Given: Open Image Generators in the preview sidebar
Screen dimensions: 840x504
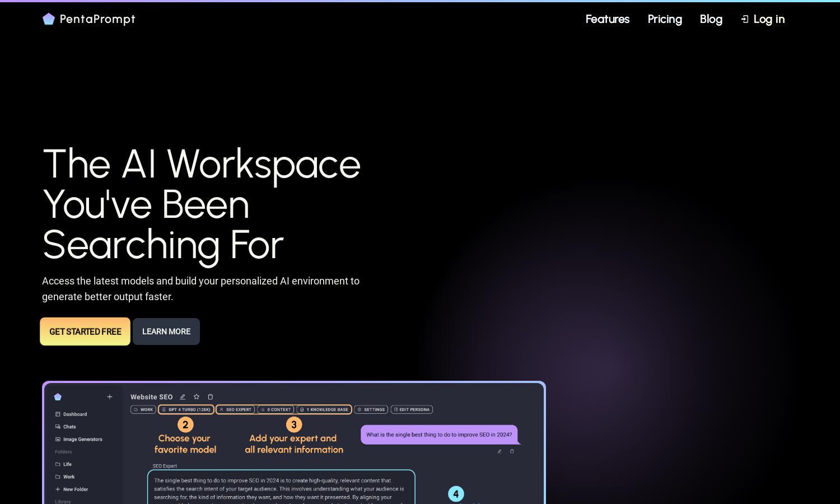Looking at the screenshot, I should (x=79, y=439).
